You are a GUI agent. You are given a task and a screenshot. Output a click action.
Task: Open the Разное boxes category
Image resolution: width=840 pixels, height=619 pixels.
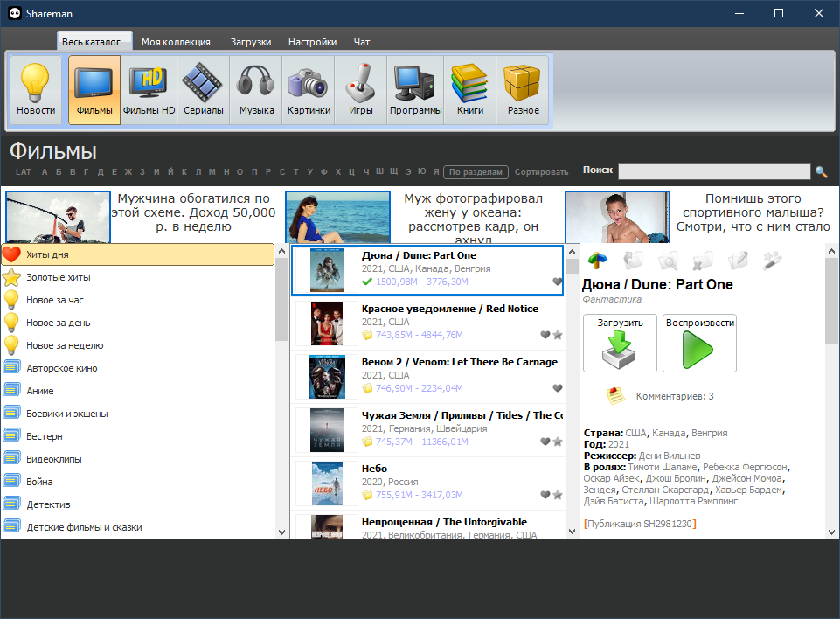pos(523,89)
